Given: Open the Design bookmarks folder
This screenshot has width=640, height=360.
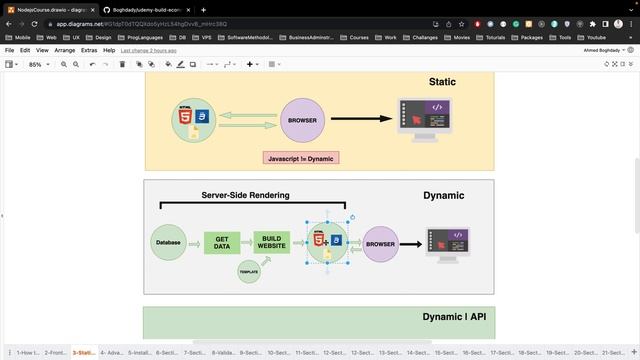Looking at the screenshot, I should [x=98, y=38].
